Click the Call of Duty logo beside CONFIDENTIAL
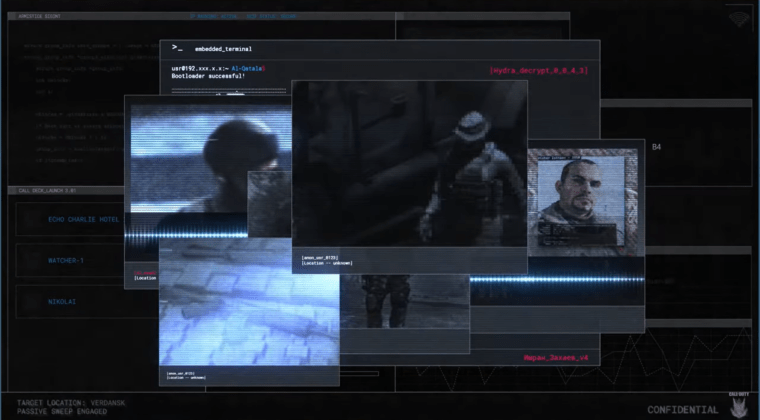The width and height of the screenshot is (760, 420). (x=738, y=405)
